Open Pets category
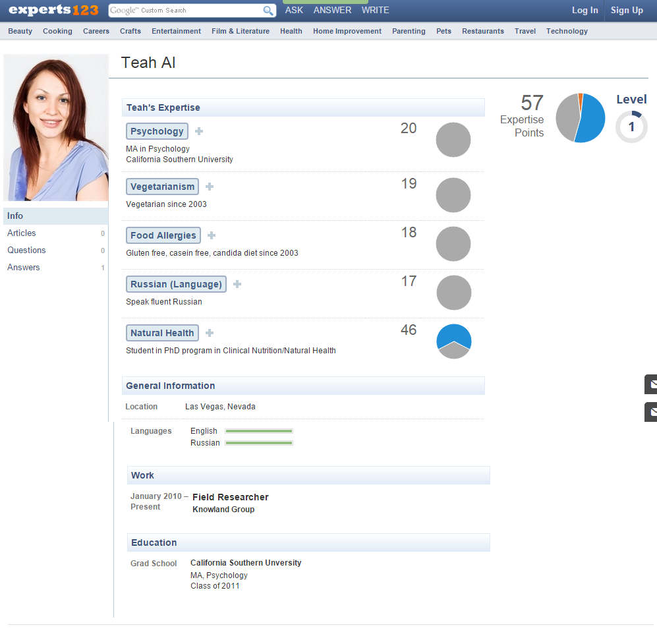 (443, 31)
